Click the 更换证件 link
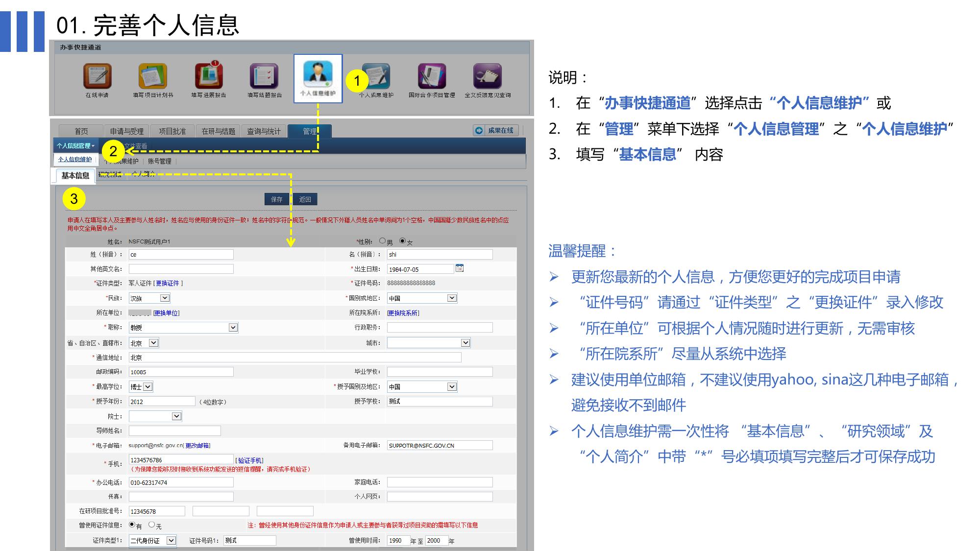This screenshot has width=980, height=551. pos(168,284)
